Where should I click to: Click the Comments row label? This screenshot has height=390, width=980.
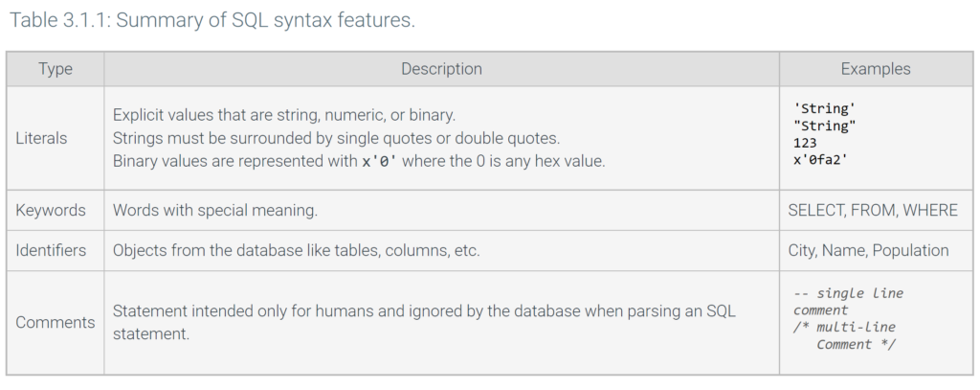[x=56, y=322]
